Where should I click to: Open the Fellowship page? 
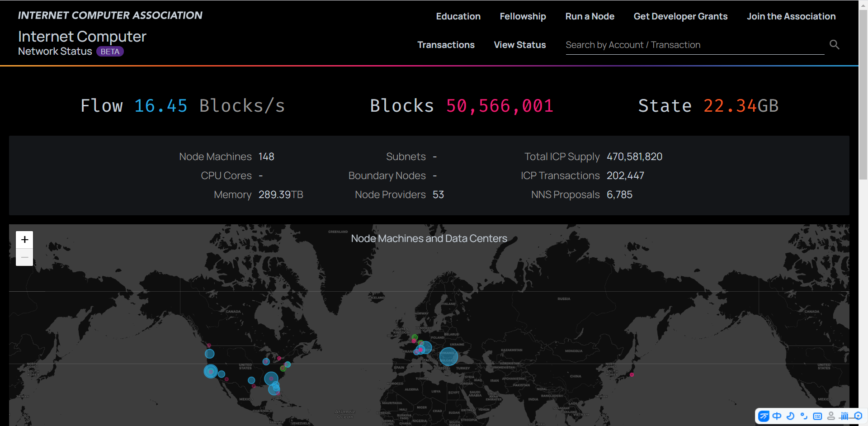523,16
